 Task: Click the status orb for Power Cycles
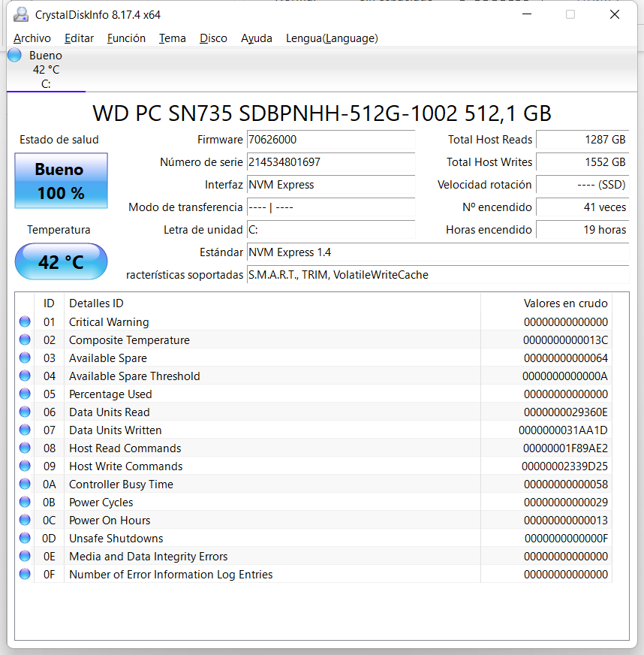pos(25,502)
